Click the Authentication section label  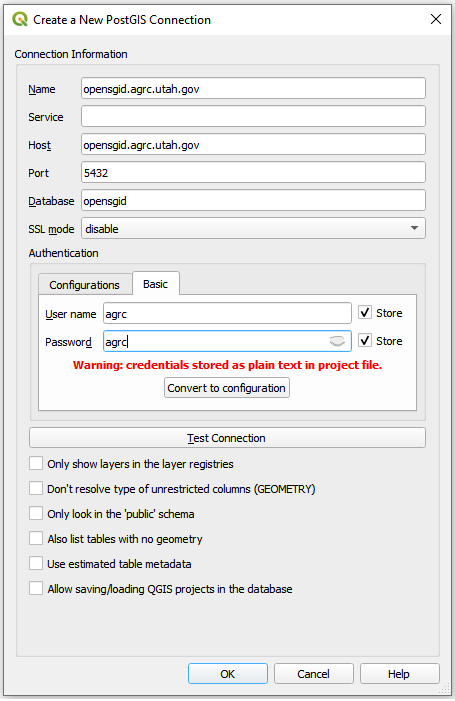tap(63, 253)
